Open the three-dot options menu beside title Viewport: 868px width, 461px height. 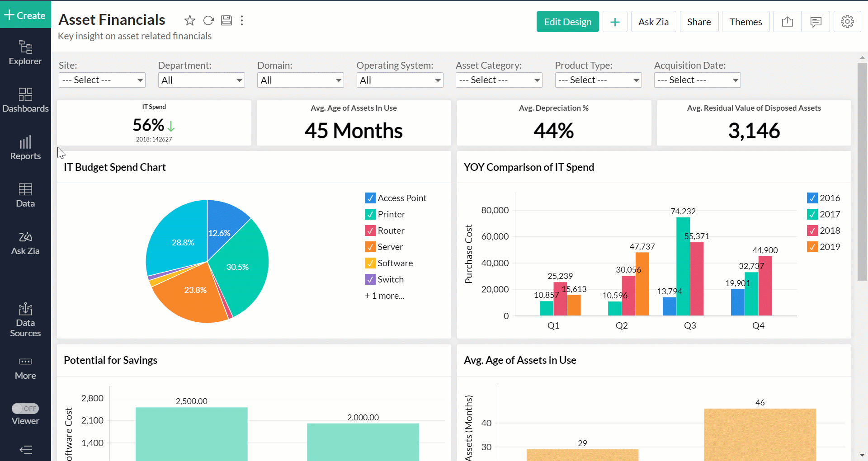(x=242, y=20)
